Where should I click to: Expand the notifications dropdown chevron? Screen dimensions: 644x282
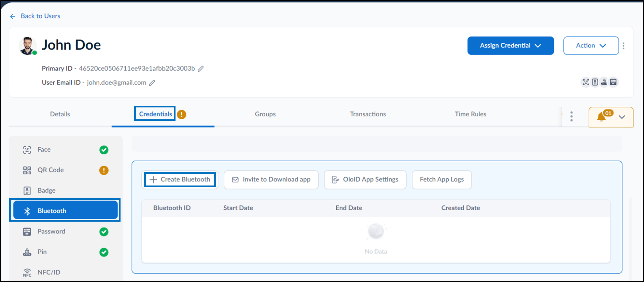(x=622, y=117)
